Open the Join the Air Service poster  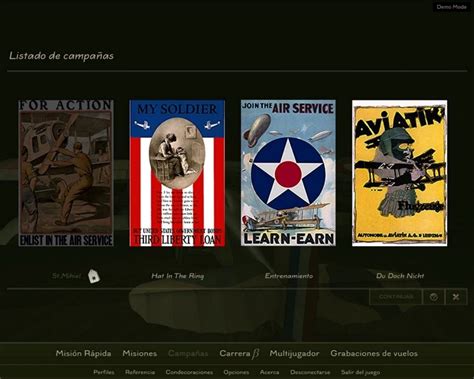pyautogui.click(x=288, y=173)
